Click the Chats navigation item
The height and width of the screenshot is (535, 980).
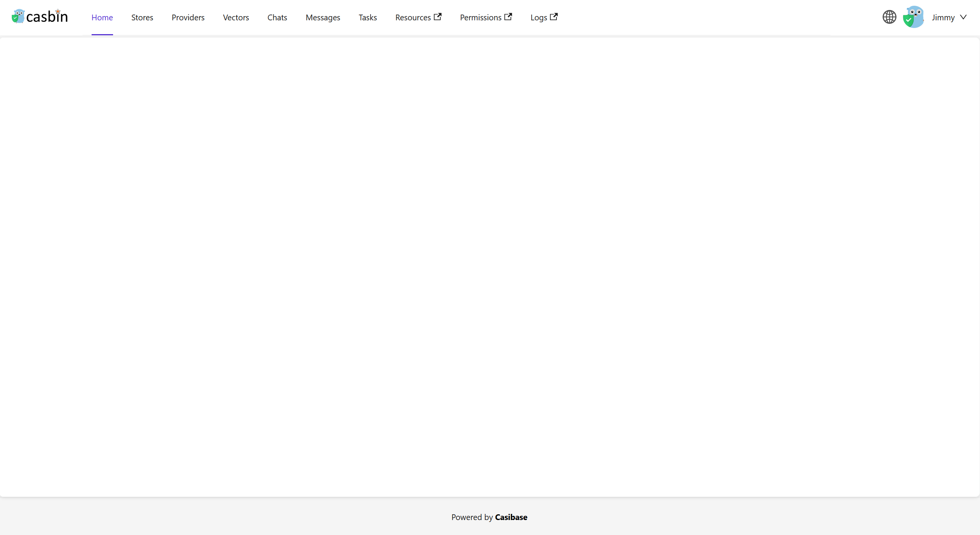tap(277, 17)
